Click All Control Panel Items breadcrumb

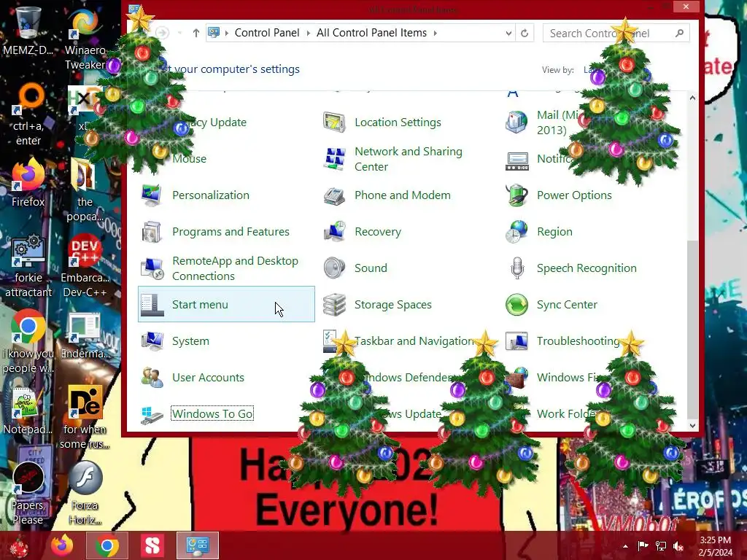click(371, 33)
